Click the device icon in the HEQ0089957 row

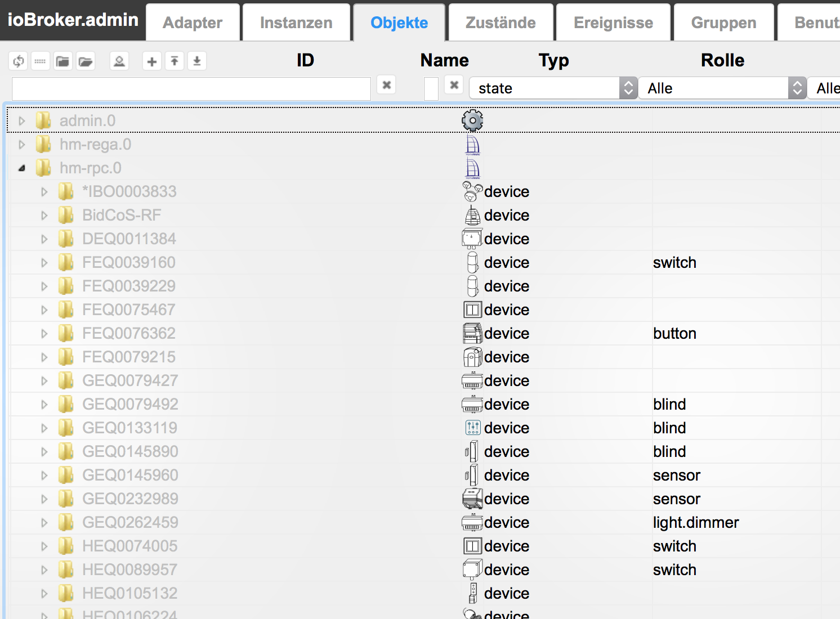point(472,570)
